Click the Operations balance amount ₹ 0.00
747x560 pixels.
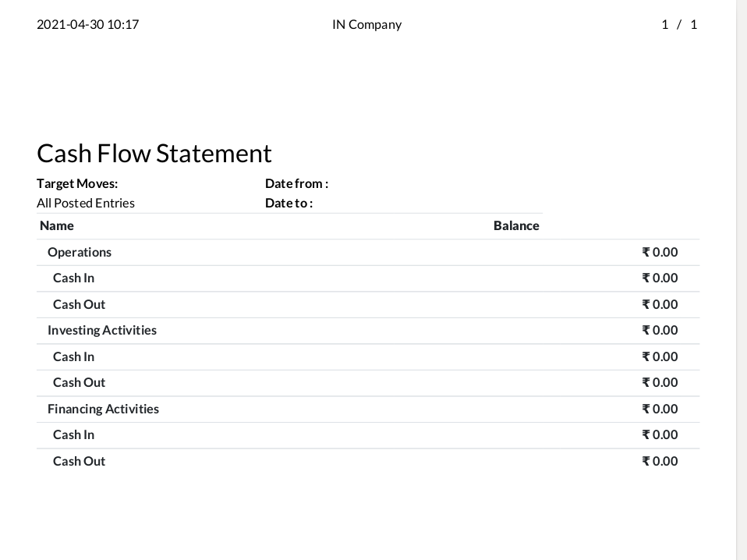point(660,252)
